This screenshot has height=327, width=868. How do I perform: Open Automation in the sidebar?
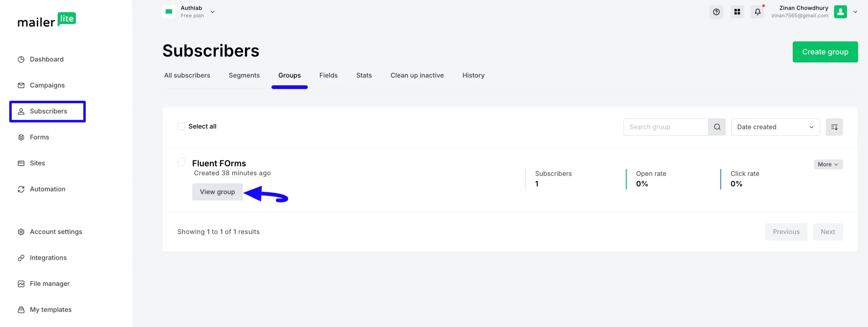[47, 189]
